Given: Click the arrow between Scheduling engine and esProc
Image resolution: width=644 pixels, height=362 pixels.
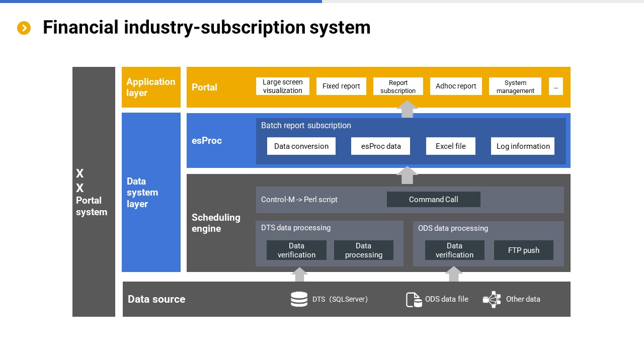Looking at the screenshot, I should [407, 175].
